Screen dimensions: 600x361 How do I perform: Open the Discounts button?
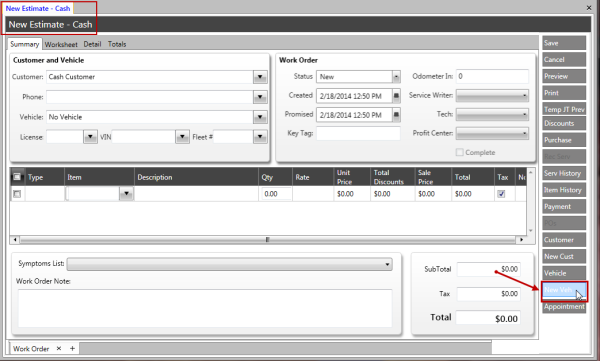click(x=564, y=123)
